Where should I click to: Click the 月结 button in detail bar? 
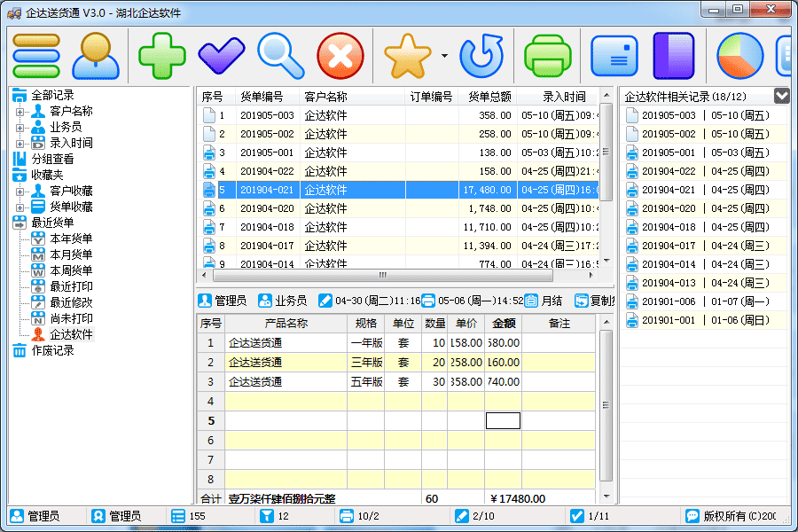click(x=543, y=301)
